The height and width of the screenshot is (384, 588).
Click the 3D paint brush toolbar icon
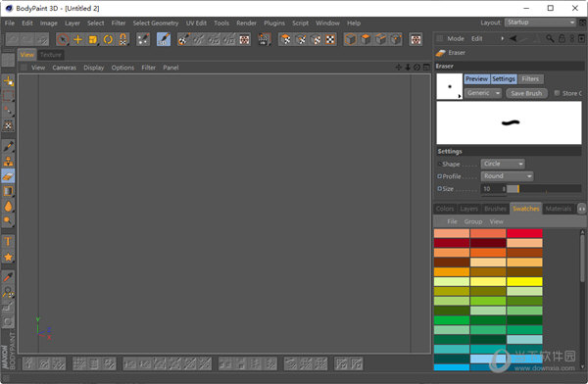click(x=164, y=39)
